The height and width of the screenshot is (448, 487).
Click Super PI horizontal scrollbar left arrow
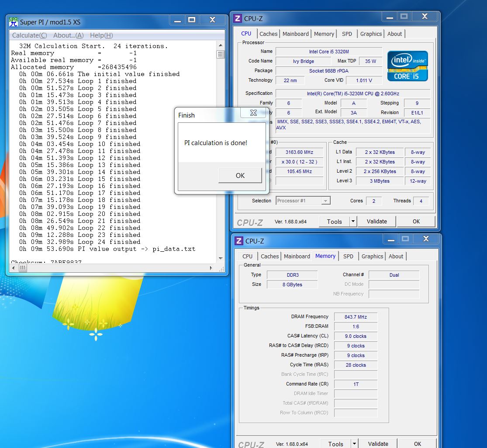pos(13,268)
